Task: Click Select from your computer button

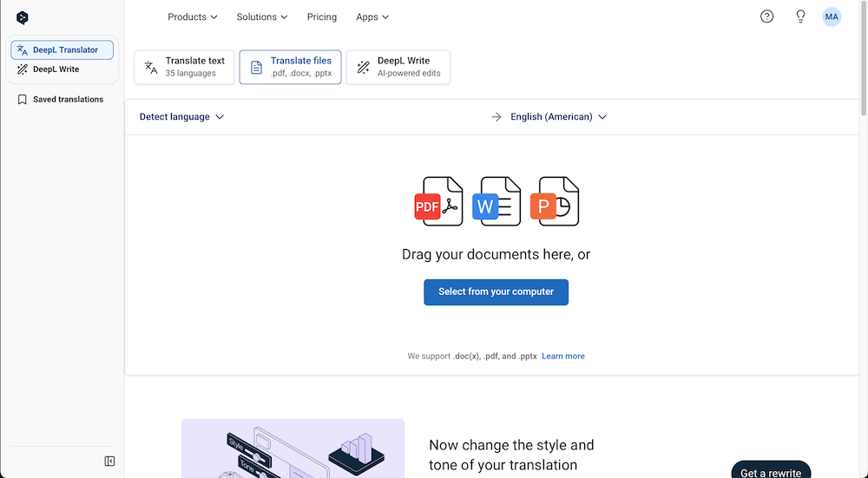Action: (x=496, y=292)
